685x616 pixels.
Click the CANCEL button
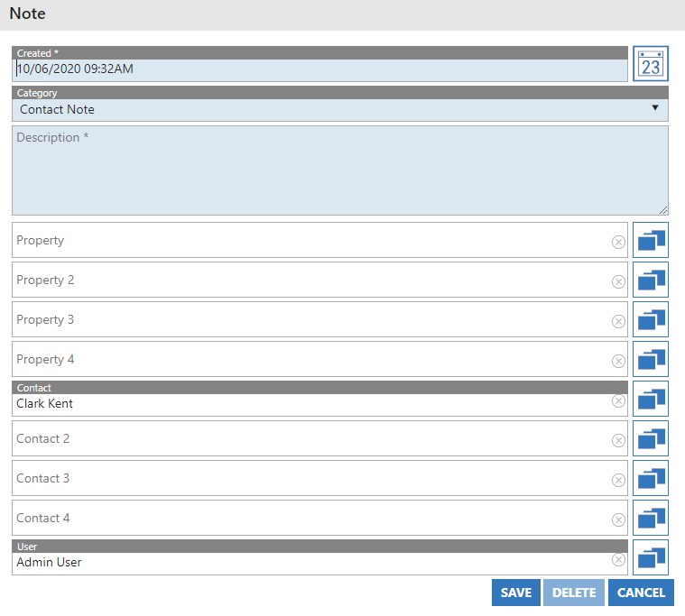pyautogui.click(x=641, y=593)
